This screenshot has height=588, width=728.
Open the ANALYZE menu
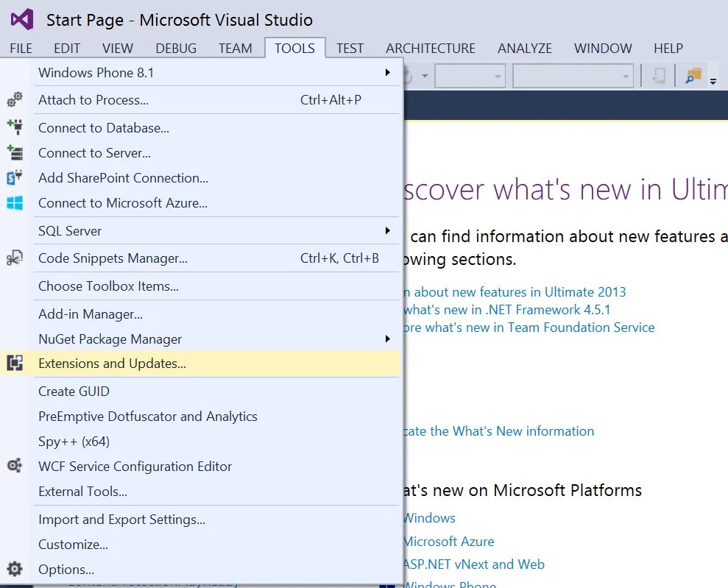click(x=525, y=49)
